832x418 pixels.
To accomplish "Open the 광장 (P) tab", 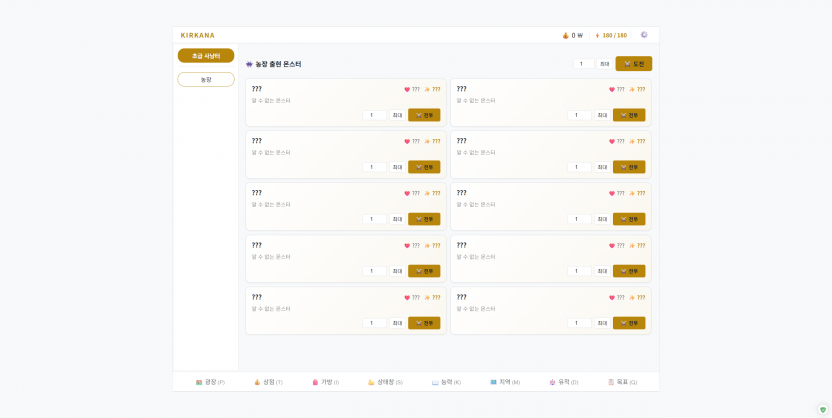I will 210,382.
